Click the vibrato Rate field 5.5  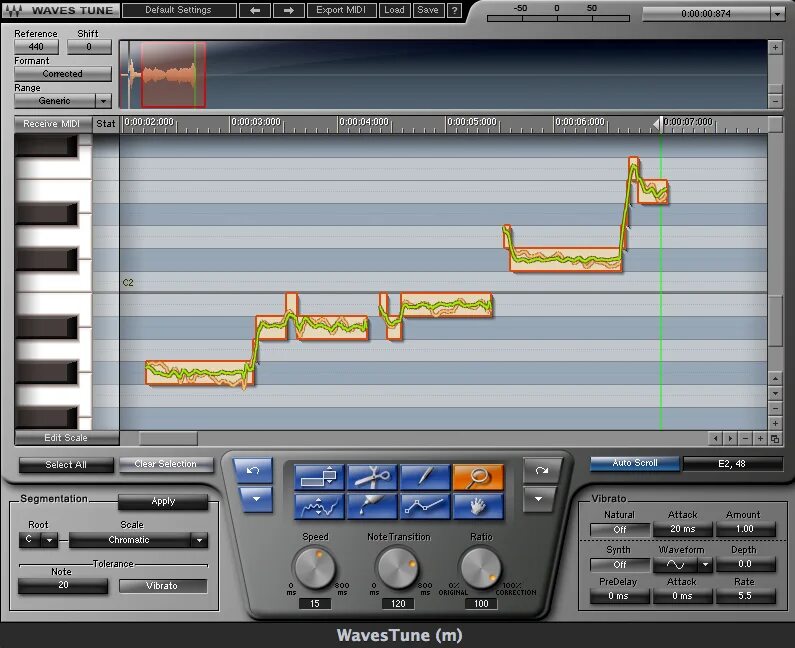(745, 596)
